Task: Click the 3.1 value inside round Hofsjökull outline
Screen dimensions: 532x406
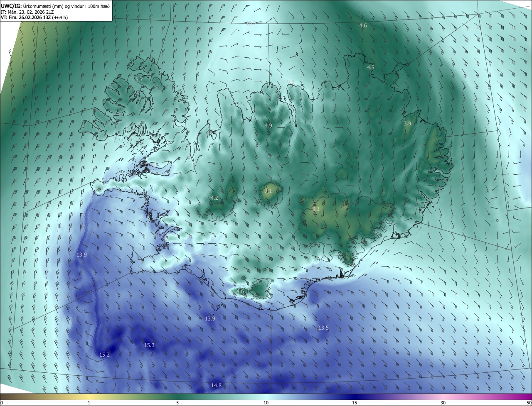Action: point(268,191)
